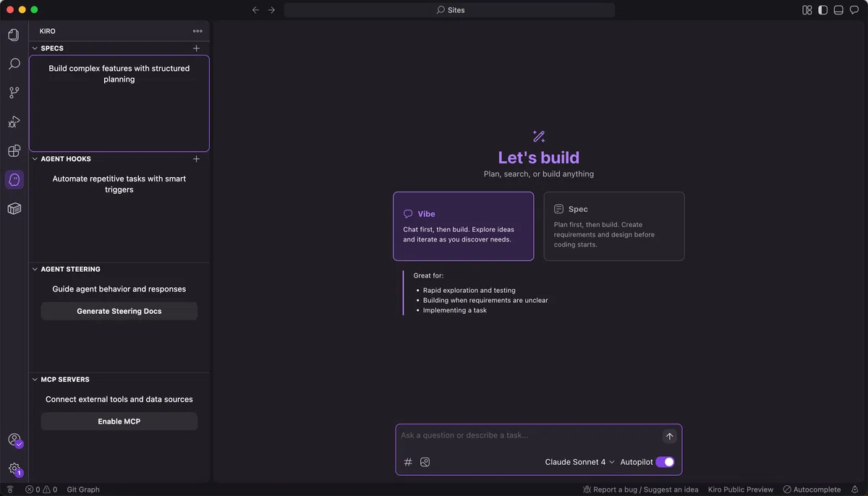Click 'Build complex features with structured planning' text
Image resolution: width=868 pixels, height=496 pixels.
[119, 74]
